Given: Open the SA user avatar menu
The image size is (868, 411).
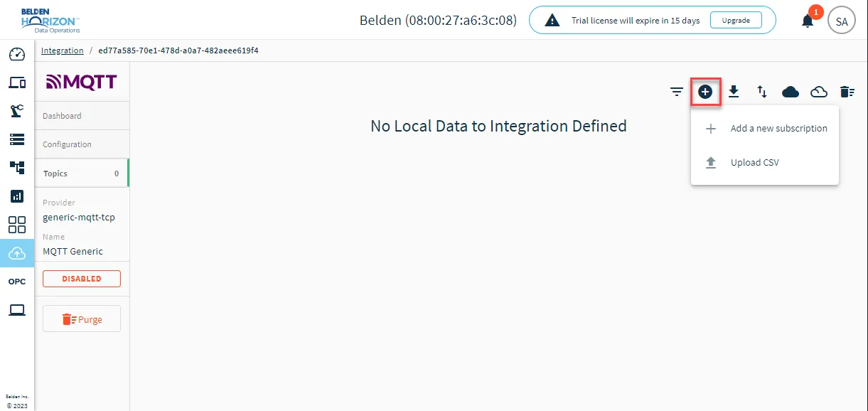Looking at the screenshot, I should [842, 21].
